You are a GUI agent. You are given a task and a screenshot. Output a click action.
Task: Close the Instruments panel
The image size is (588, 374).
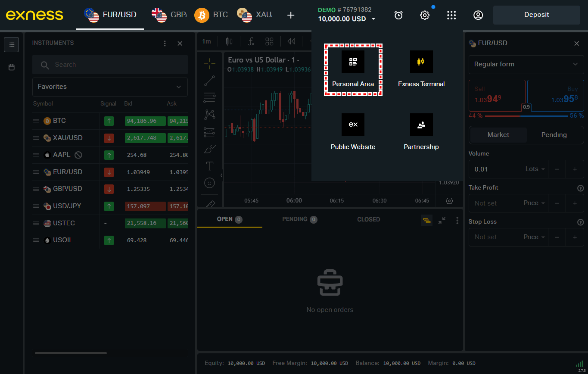[180, 44]
